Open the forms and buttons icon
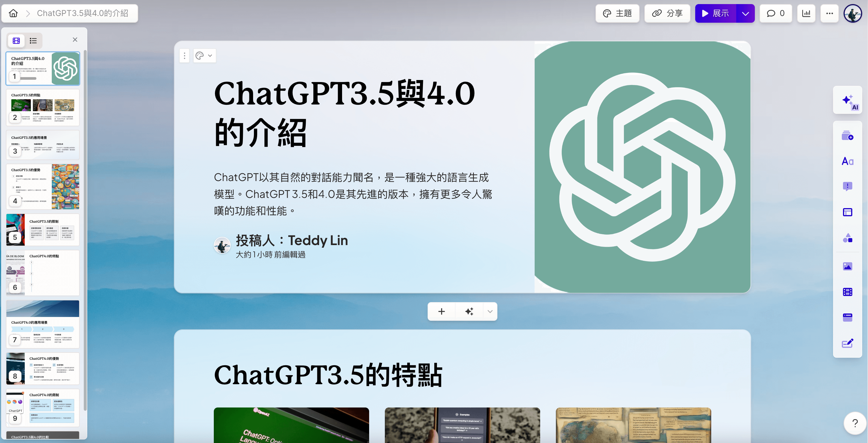Image resolution: width=868 pixels, height=443 pixels. (x=847, y=317)
